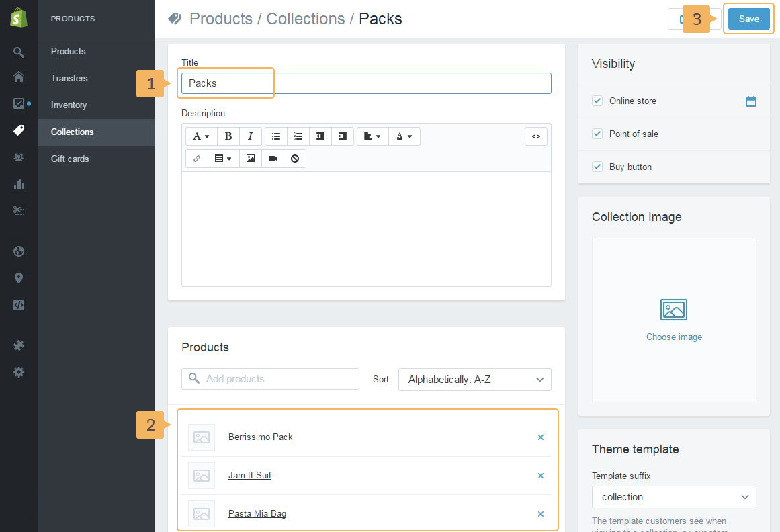780x532 pixels.
Task: Expand the Template suffix dropdown
Action: (x=674, y=497)
